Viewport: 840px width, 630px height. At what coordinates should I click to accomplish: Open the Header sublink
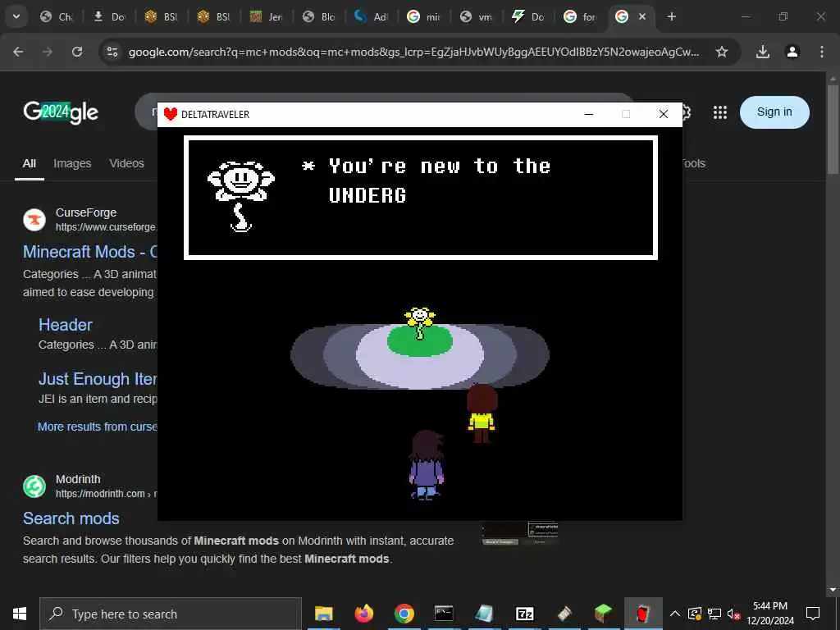(x=66, y=325)
